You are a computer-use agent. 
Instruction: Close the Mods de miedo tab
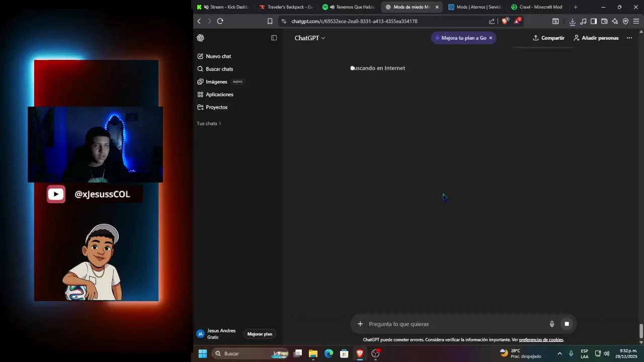[x=437, y=7]
